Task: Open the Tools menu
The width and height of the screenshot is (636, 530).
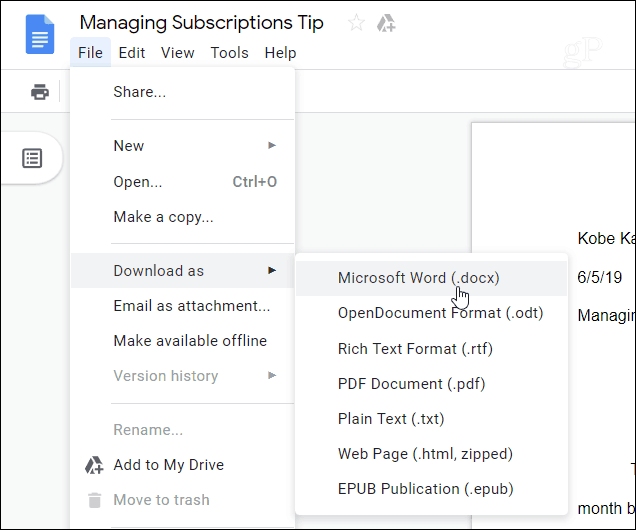Action: click(229, 53)
